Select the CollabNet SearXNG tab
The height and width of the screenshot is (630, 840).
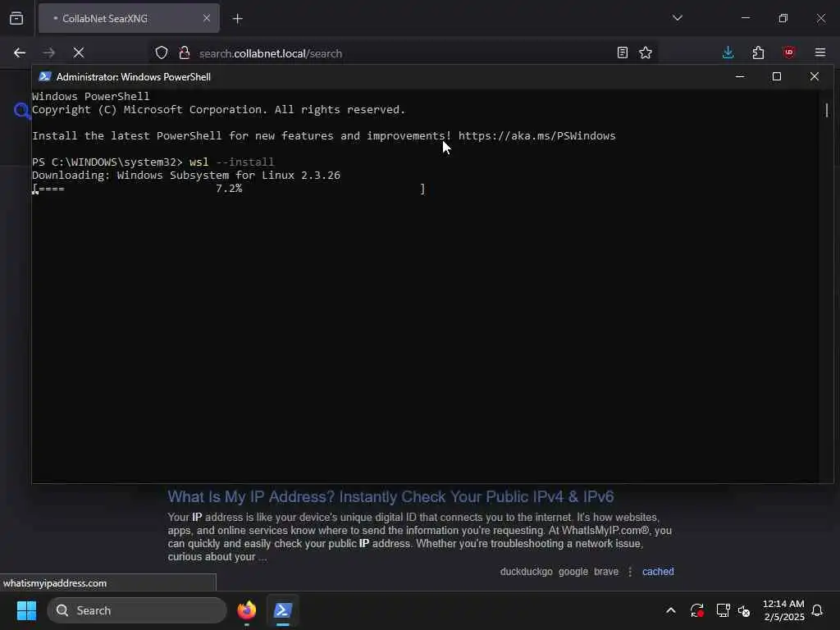tap(129, 18)
